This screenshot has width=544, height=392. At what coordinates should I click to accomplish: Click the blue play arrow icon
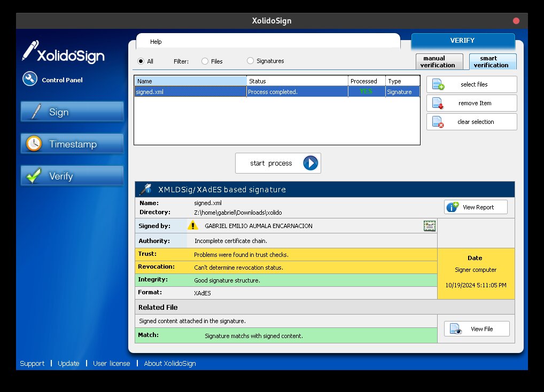tap(310, 163)
